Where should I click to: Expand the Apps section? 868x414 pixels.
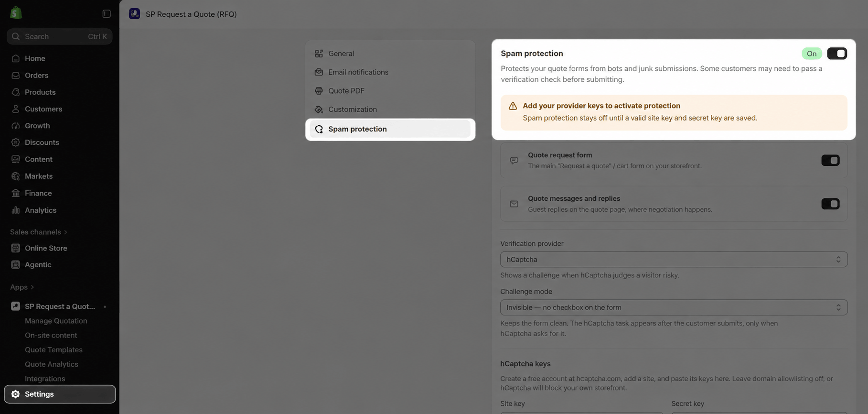coord(22,287)
